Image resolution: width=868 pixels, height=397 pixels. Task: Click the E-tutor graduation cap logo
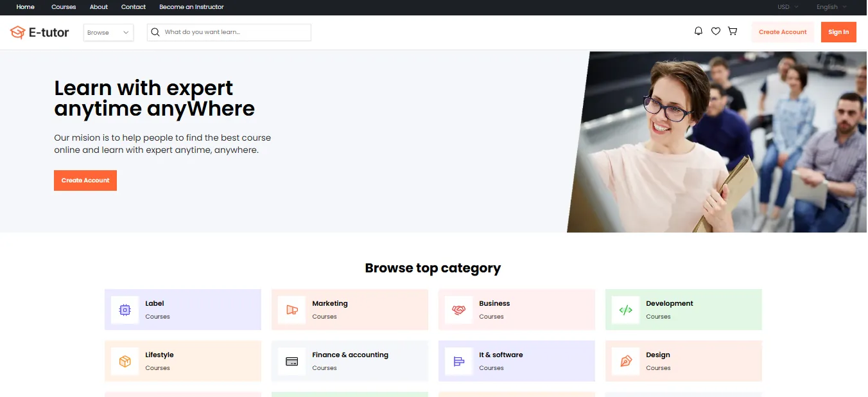click(x=17, y=32)
